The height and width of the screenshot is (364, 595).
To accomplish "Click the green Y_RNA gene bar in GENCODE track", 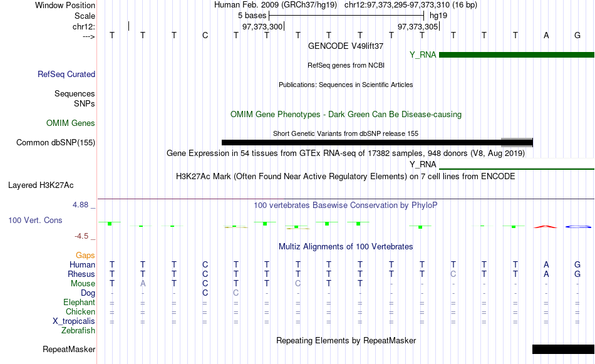I will tap(517, 55).
